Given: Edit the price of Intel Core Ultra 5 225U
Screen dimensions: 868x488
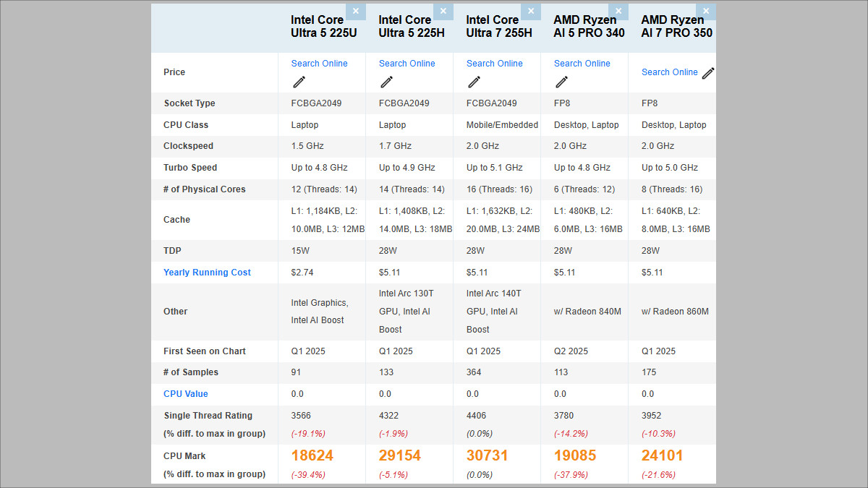Looking at the screenshot, I should (299, 82).
